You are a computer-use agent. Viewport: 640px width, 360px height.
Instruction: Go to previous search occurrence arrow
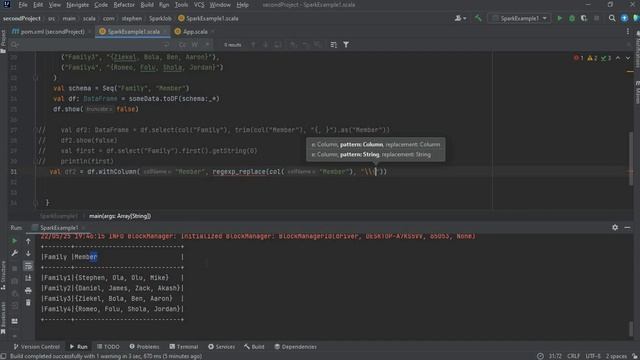pyautogui.click(x=253, y=45)
